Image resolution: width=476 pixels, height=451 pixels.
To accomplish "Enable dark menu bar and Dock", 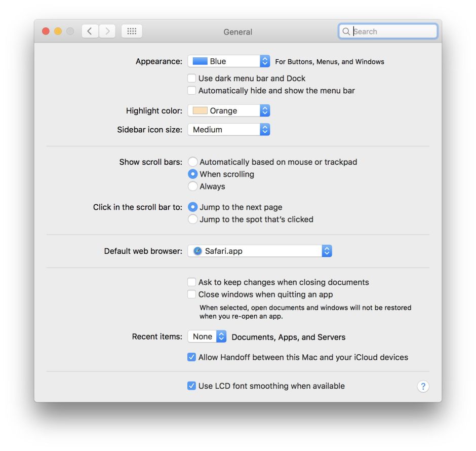I will coord(192,79).
